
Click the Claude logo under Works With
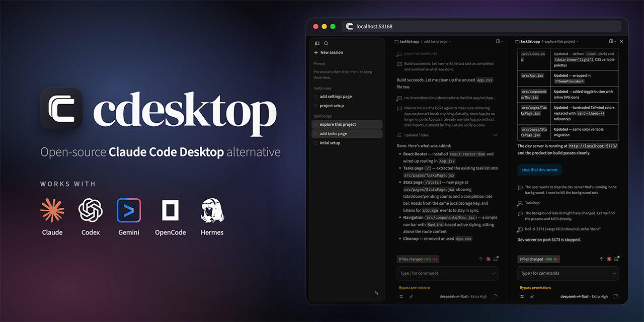coord(52,210)
